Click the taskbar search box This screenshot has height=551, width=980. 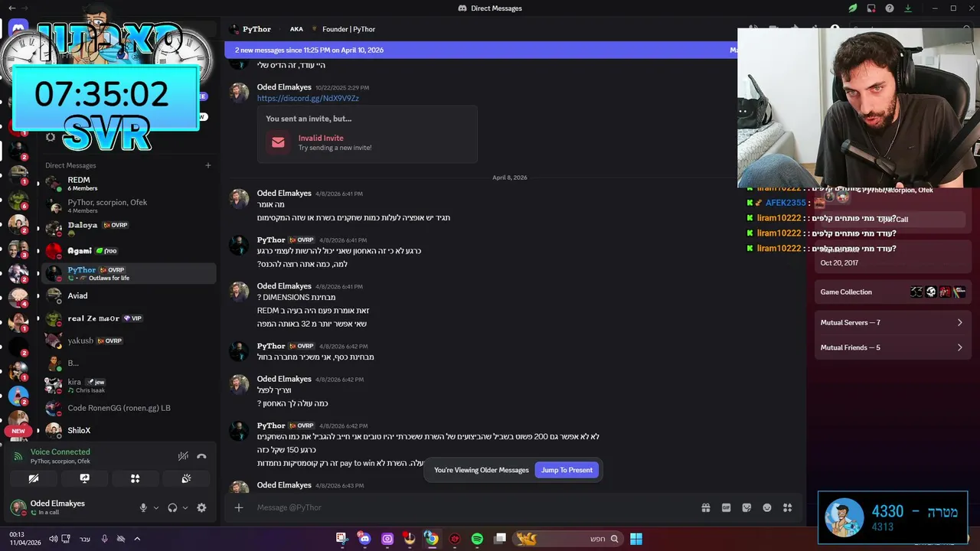(x=567, y=539)
